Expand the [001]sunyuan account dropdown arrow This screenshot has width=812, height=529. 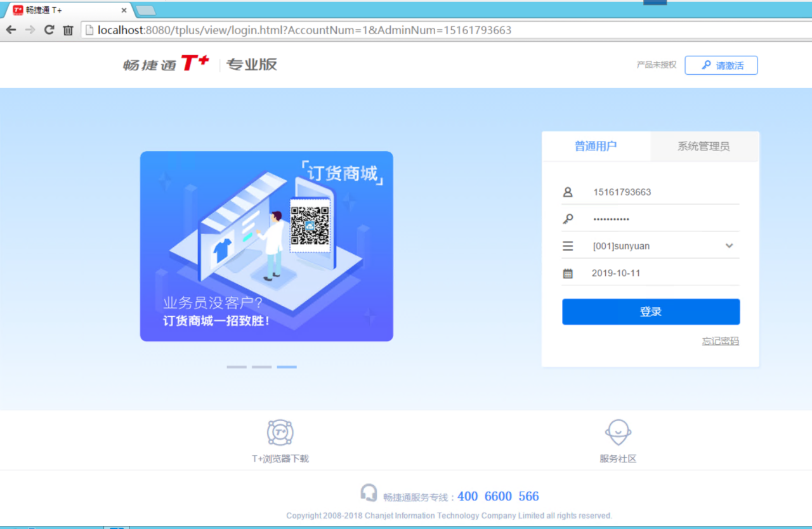pyautogui.click(x=729, y=246)
